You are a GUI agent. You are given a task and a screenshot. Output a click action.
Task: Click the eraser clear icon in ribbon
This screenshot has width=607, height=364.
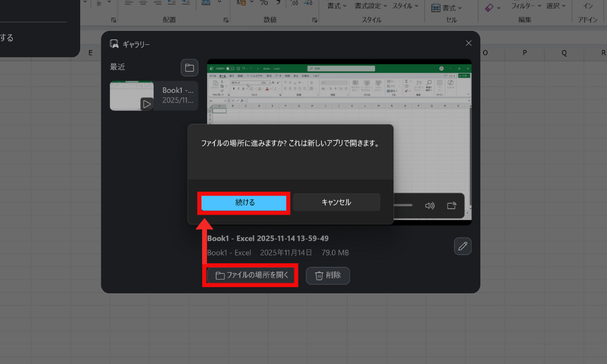490,7
